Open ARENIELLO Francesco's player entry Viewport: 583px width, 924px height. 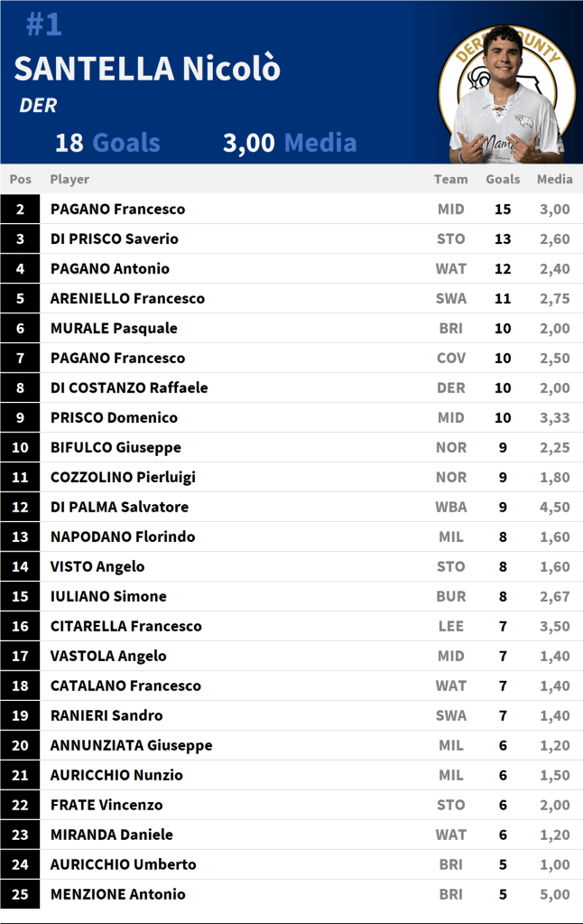click(x=127, y=298)
